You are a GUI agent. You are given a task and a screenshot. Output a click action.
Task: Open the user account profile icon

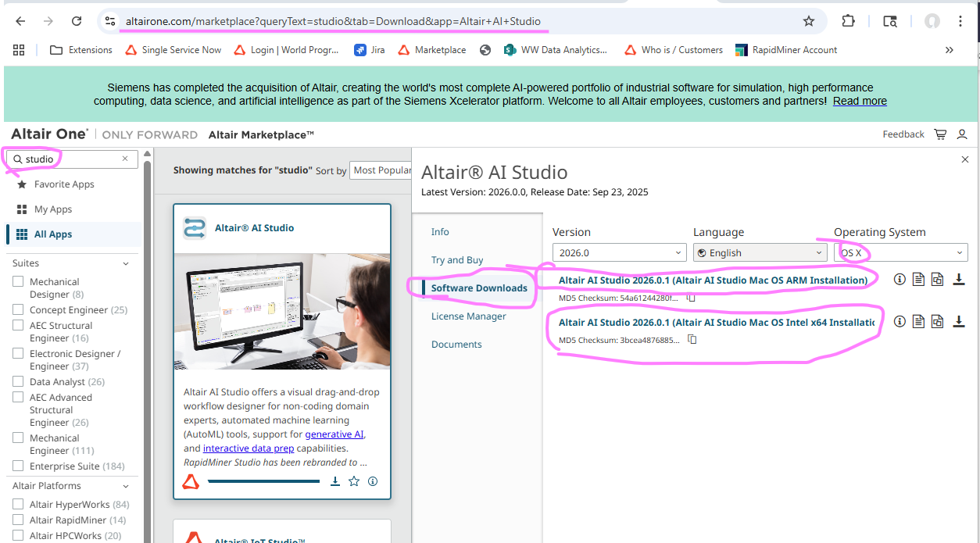962,134
